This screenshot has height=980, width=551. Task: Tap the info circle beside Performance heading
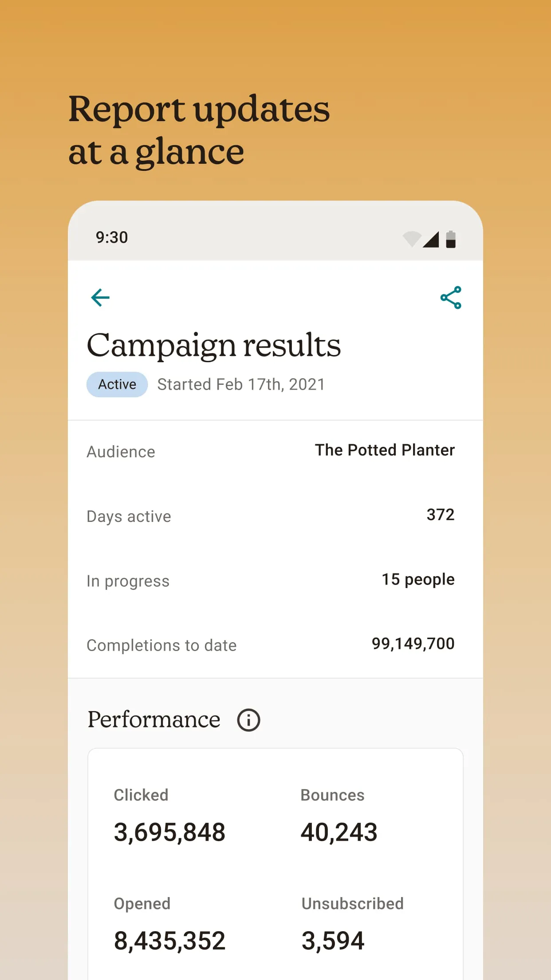[248, 719]
